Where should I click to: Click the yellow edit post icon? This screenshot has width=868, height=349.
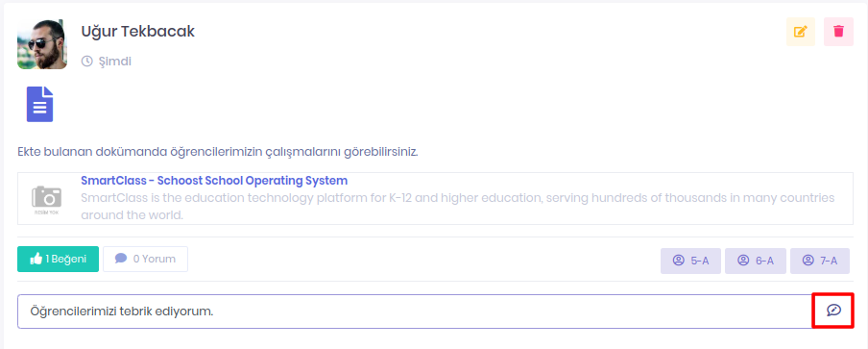[x=801, y=32]
